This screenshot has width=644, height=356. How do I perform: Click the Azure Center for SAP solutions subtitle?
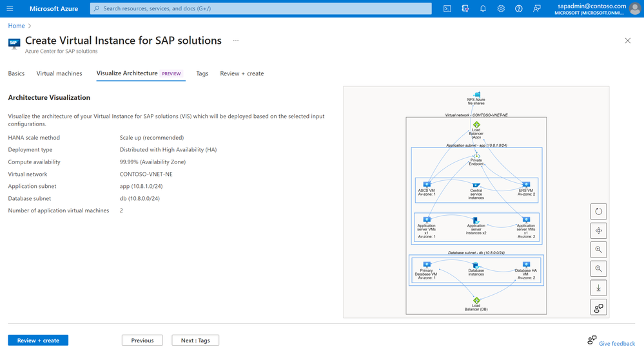pyautogui.click(x=61, y=52)
